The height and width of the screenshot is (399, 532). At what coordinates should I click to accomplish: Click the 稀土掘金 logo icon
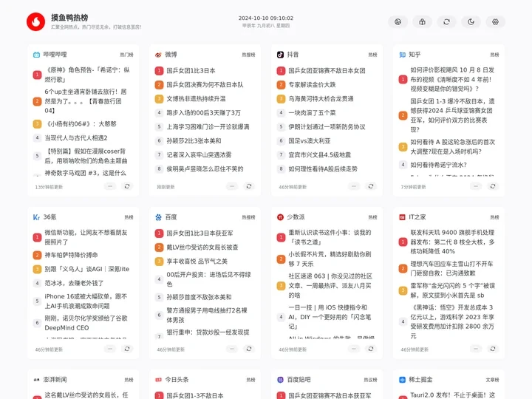(403, 380)
